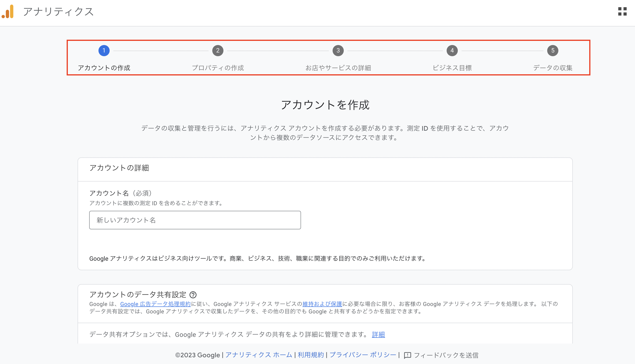Click the アカウント名（必須） label

pos(121,193)
